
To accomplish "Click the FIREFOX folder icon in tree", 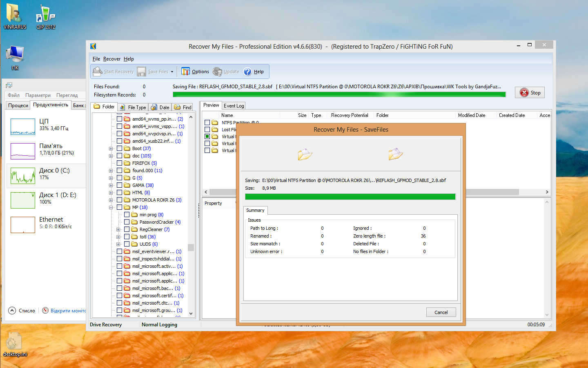I will click(127, 163).
